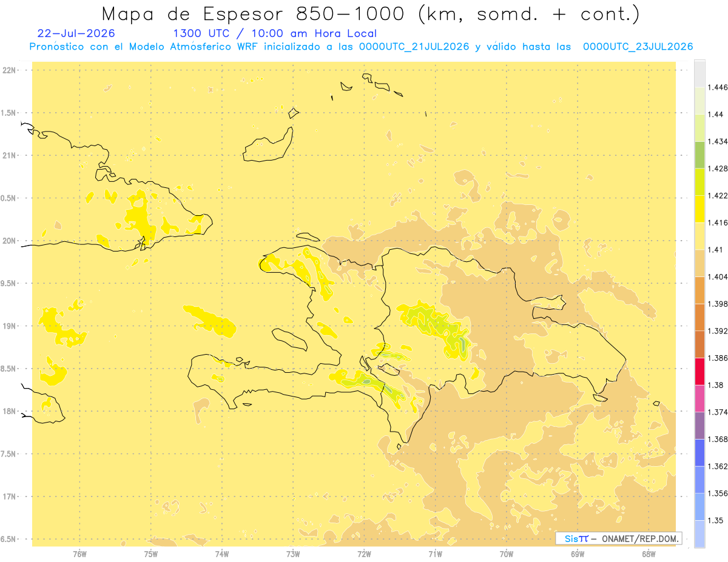Viewport: 728px width, 562px height.
Task: Select the legend value '1.416'
Action: (717, 222)
